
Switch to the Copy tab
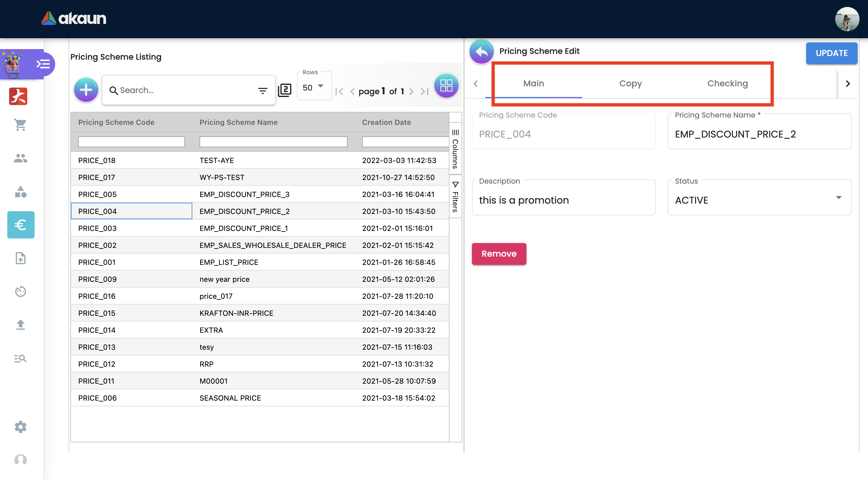point(631,83)
